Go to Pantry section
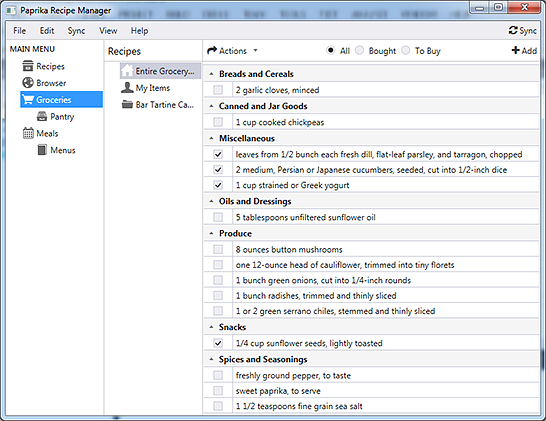 point(62,117)
